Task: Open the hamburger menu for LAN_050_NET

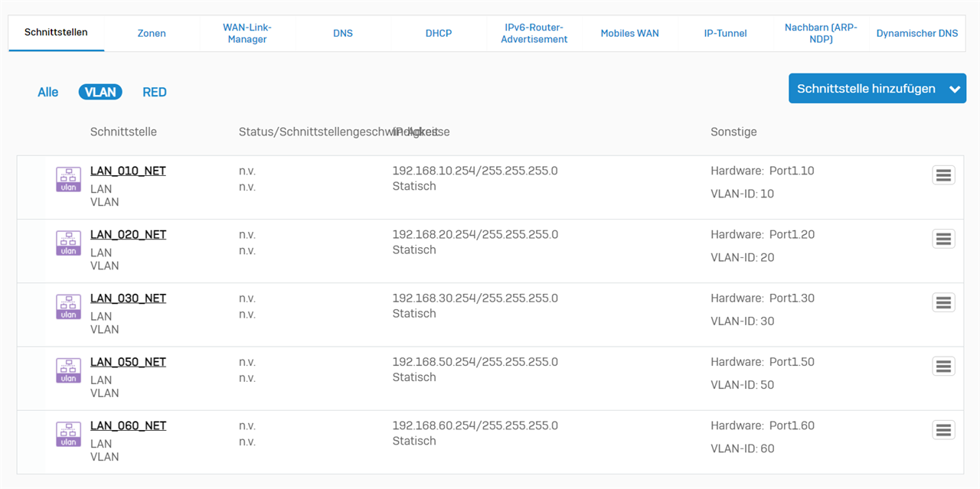Action: (x=943, y=366)
